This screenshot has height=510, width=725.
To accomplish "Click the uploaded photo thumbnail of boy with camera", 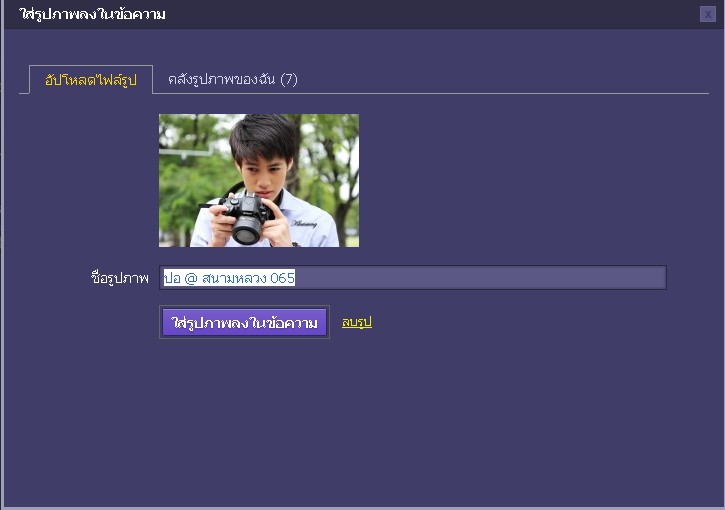I will (259, 180).
